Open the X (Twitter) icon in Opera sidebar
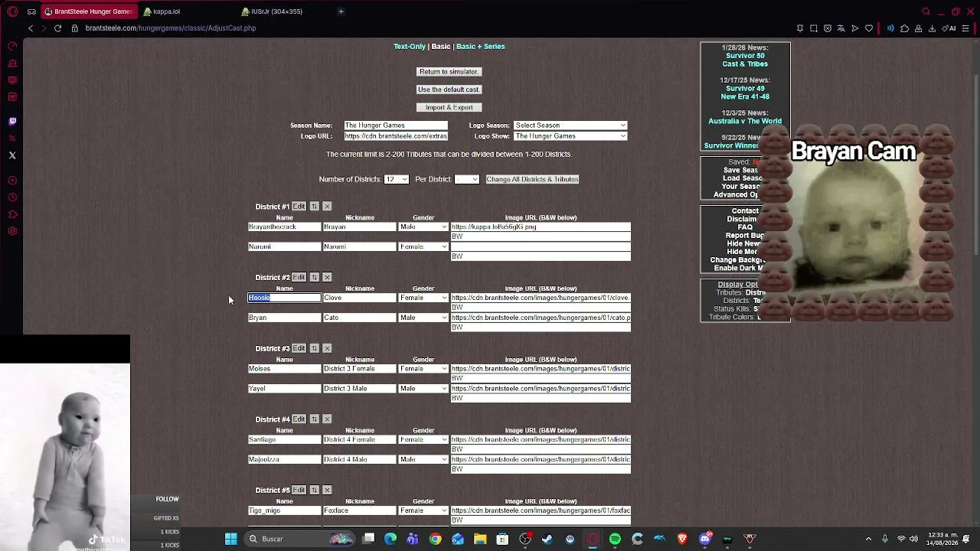 coord(12,155)
